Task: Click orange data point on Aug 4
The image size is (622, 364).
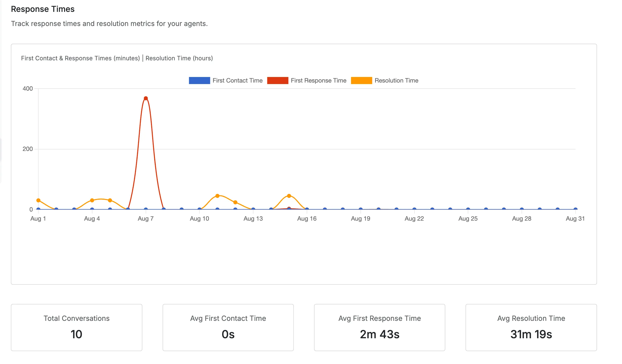Action: (x=92, y=200)
